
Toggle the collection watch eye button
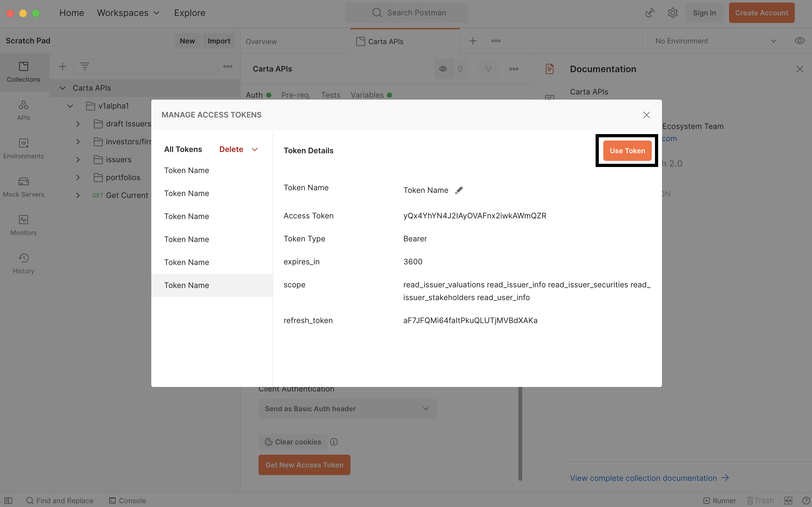tap(443, 69)
